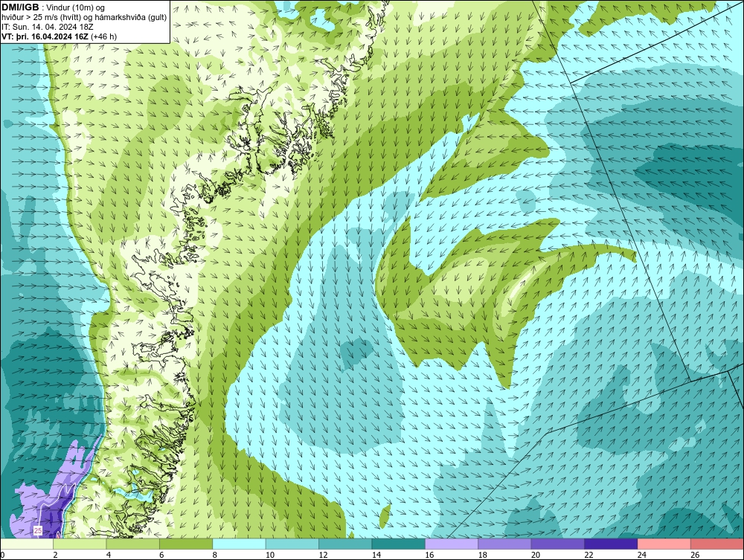Click the 6–8 m/s olive green swatch

[x=186, y=544]
